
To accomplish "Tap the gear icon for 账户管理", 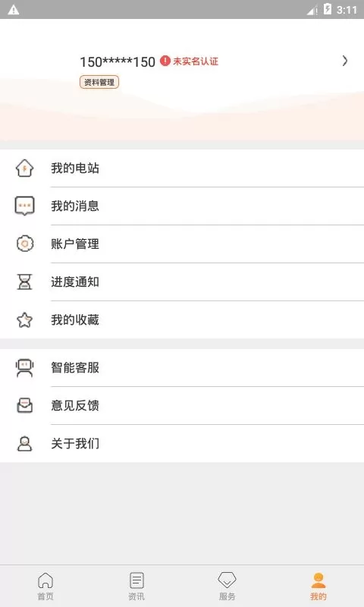I will point(25,244).
